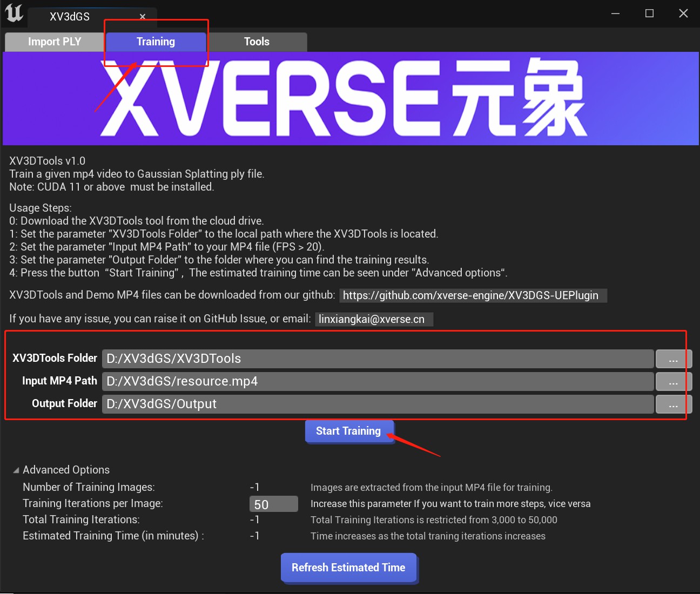
Task: Click the 'Train a given mp4 video' description line
Action: coord(137,174)
